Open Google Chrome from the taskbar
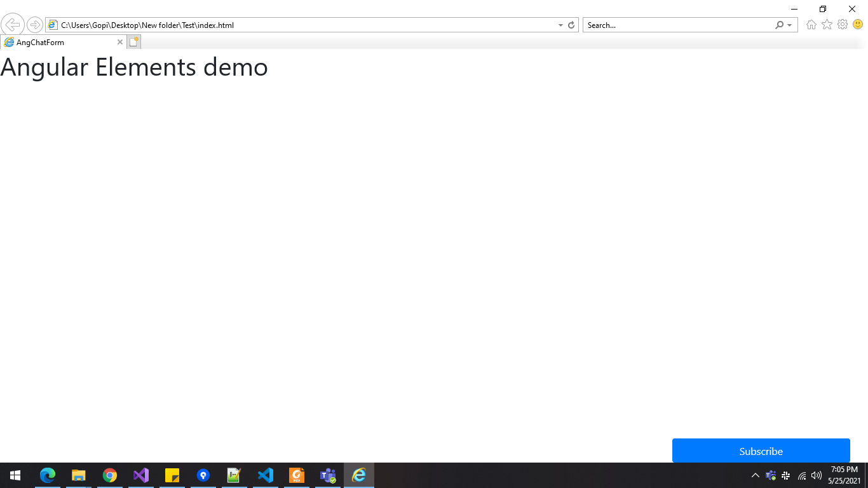This screenshot has height=488, width=868. (110, 475)
